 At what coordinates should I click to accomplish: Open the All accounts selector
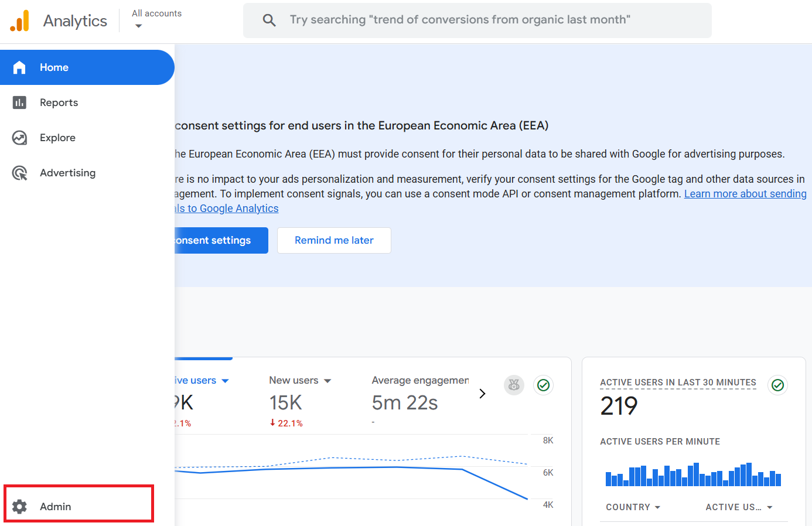tap(156, 19)
